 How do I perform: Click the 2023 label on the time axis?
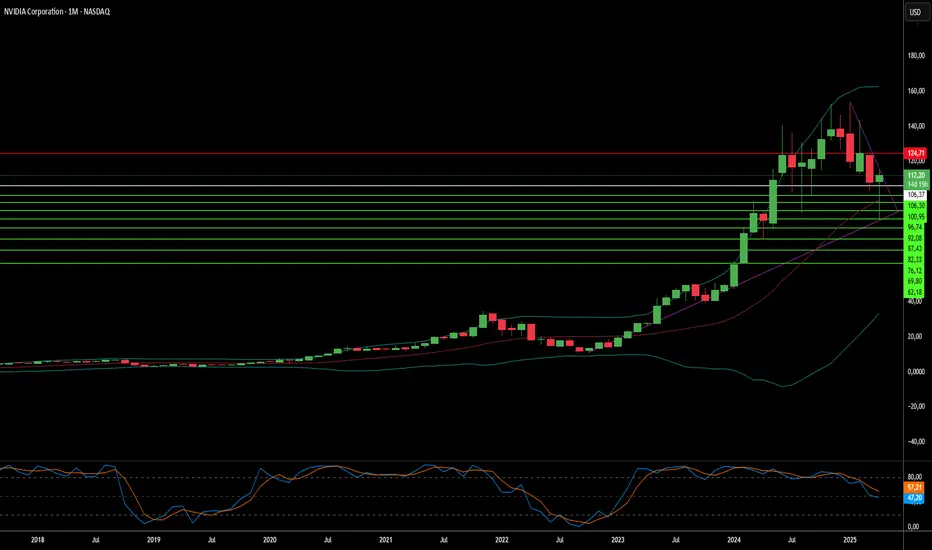click(x=618, y=540)
